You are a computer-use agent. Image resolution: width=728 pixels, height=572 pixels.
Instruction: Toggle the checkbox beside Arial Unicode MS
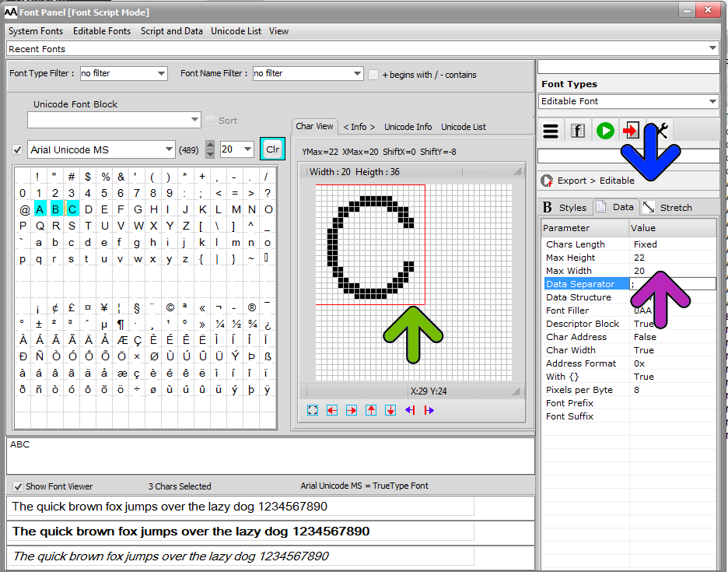[x=17, y=149]
